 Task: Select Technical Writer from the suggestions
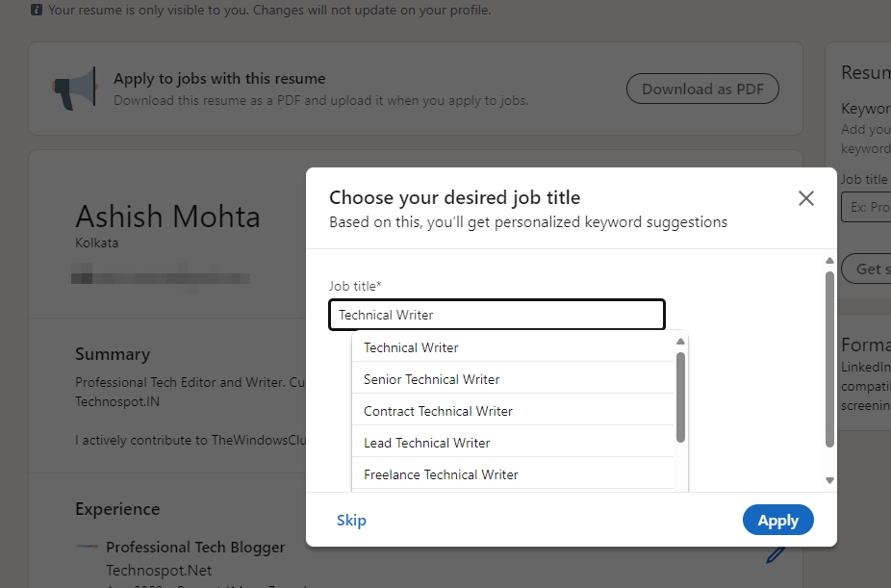(412, 347)
